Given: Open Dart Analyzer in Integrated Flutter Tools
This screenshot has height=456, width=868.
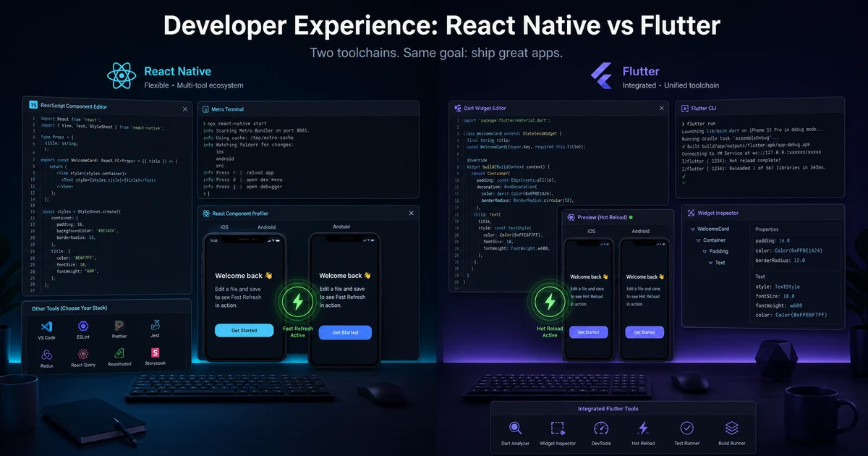Looking at the screenshot, I should tap(516, 428).
